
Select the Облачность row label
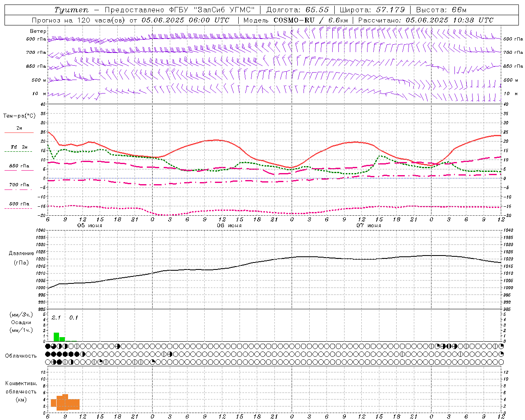click(21, 356)
